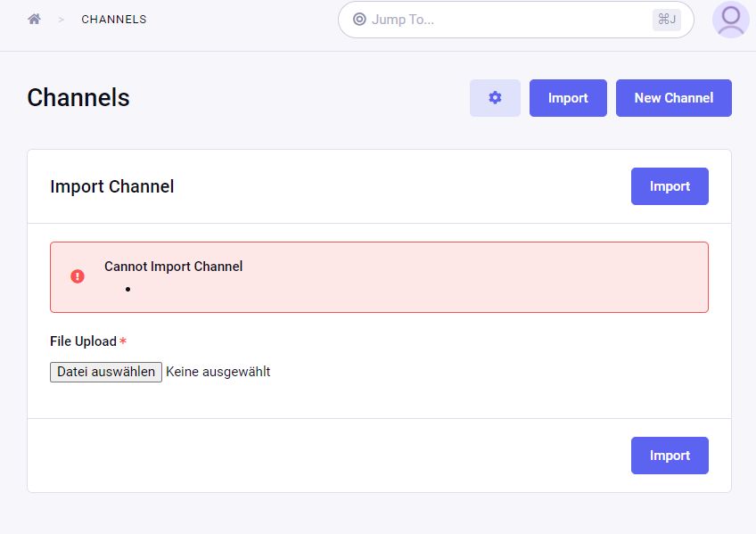
Task: Click the bullet item inside the error banner
Action: (127, 289)
